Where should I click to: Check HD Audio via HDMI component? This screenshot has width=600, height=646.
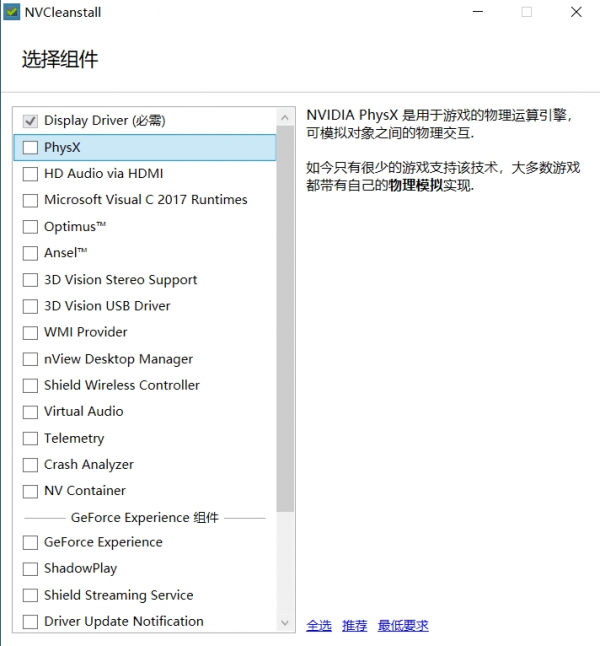click(x=30, y=173)
